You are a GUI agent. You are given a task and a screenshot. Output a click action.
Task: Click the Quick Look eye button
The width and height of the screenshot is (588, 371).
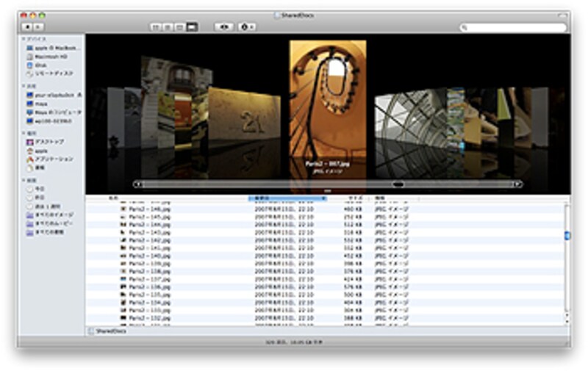223,27
